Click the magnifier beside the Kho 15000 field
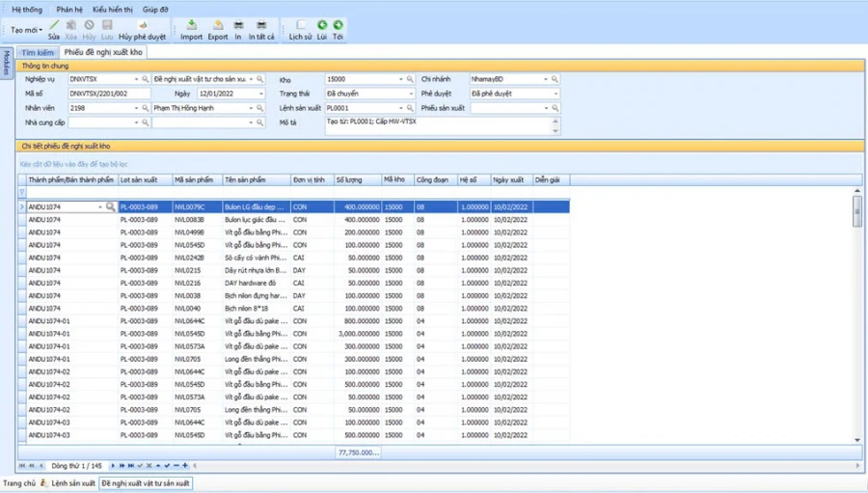 click(x=410, y=79)
